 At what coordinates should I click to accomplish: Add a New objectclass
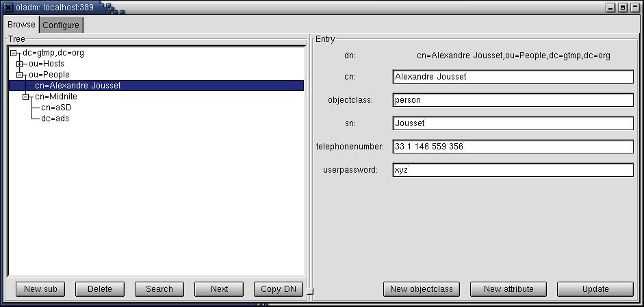pos(421,289)
